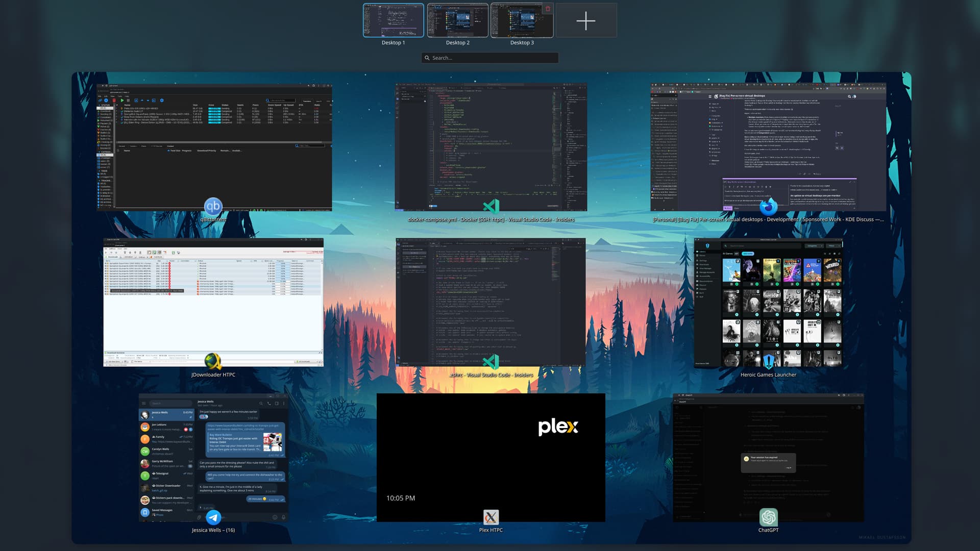Select the Desktop 1 thumbnail

point(393,21)
